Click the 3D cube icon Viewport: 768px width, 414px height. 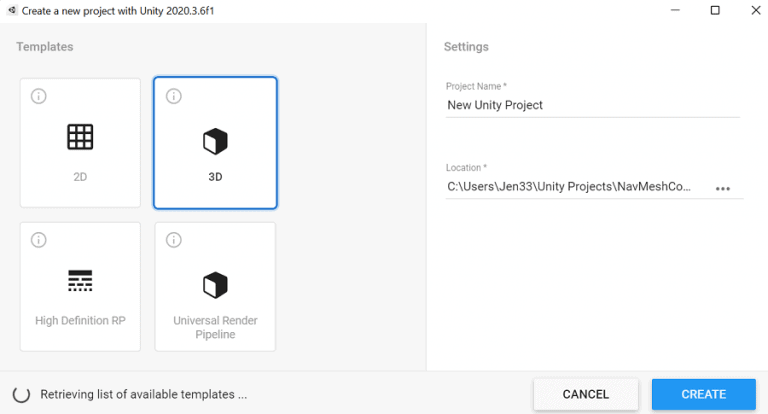coord(215,142)
